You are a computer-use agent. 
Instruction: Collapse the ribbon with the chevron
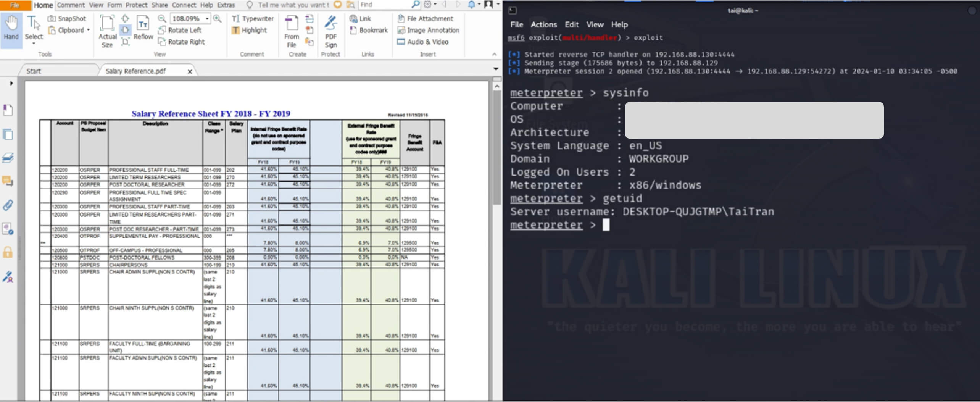coord(495,54)
